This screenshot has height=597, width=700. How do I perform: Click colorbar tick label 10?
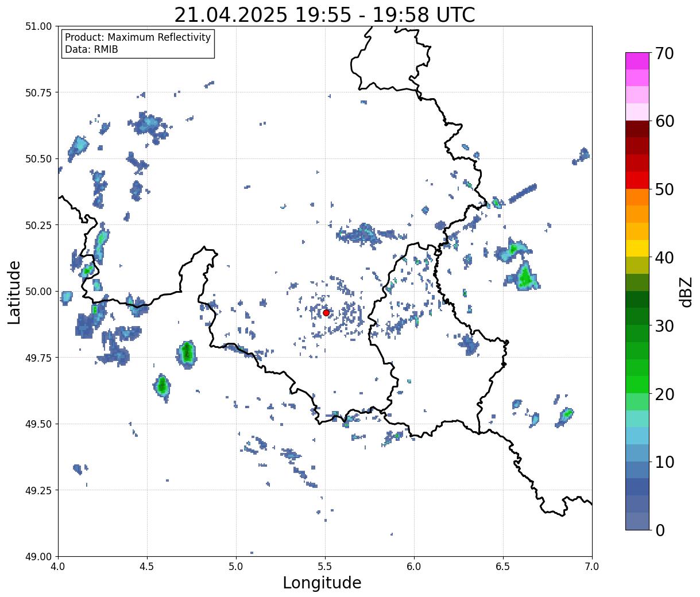coord(664,462)
